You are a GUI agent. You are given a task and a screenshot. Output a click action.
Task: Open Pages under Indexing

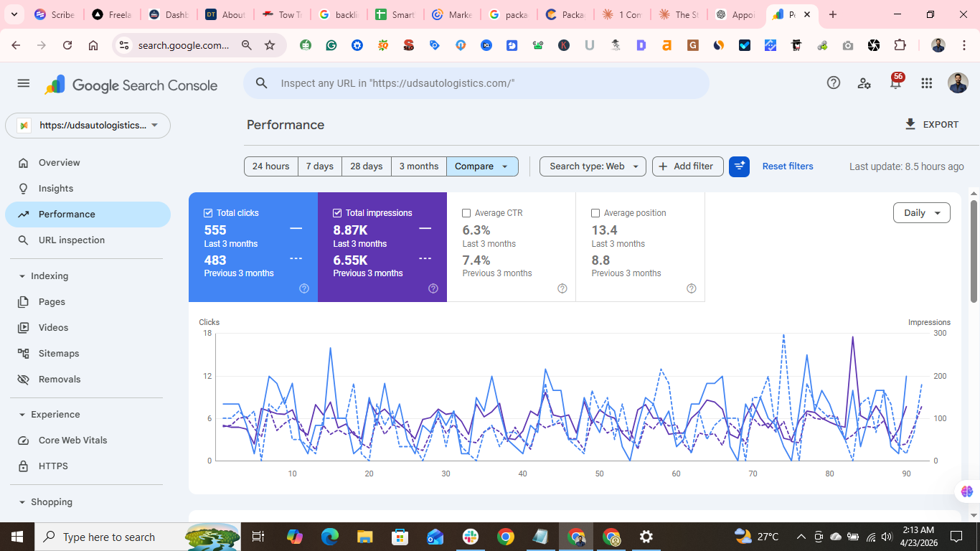click(x=88, y=302)
